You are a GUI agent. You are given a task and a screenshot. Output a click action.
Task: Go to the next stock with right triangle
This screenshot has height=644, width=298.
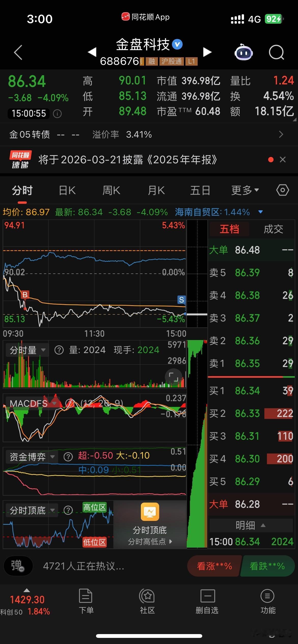point(207,52)
